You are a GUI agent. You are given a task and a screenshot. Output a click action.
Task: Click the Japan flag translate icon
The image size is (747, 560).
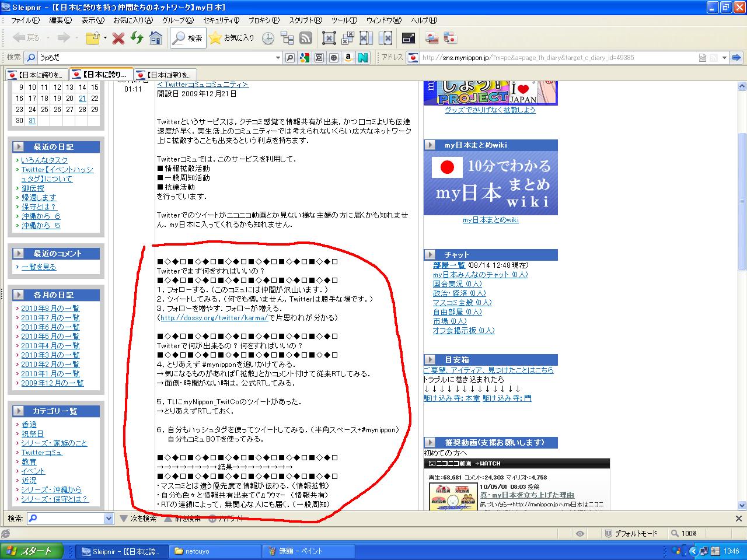450,38
